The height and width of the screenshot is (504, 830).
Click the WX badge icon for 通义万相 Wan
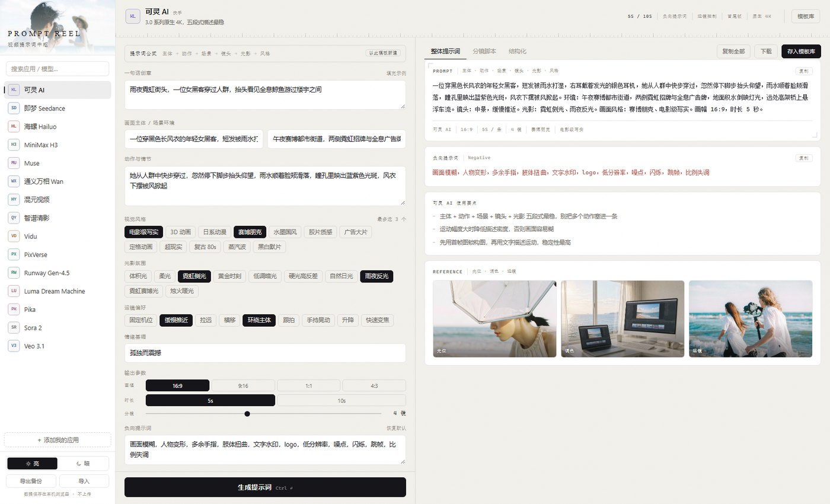coord(14,181)
